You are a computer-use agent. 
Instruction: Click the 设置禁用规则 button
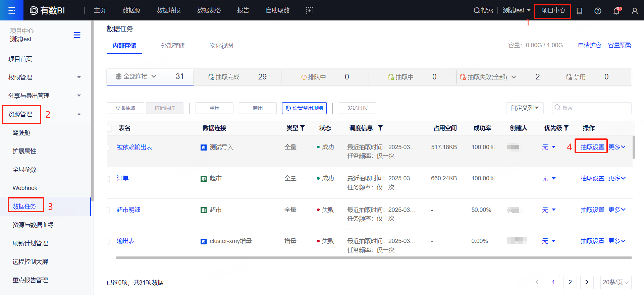[304, 108]
